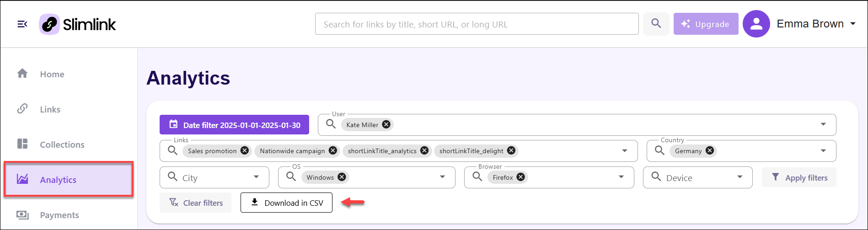Remove the Firefox browser chip

(520, 177)
